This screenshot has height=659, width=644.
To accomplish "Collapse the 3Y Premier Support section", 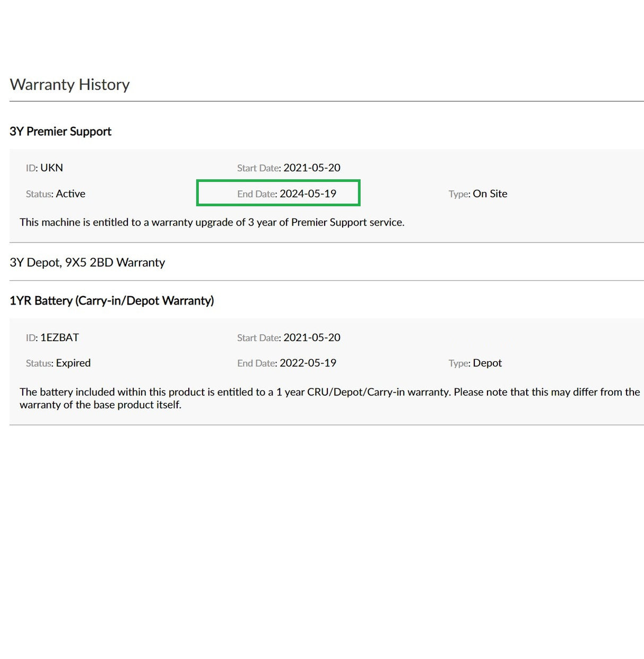I will pos(60,132).
